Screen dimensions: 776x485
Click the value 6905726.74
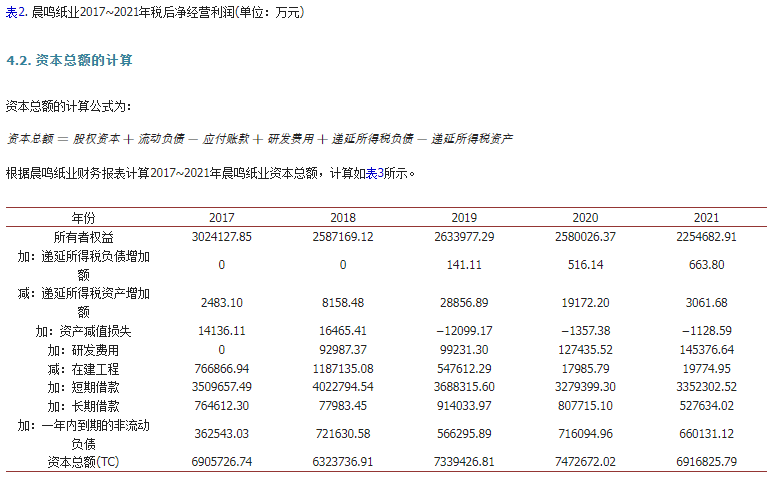pyautogui.click(x=222, y=462)
